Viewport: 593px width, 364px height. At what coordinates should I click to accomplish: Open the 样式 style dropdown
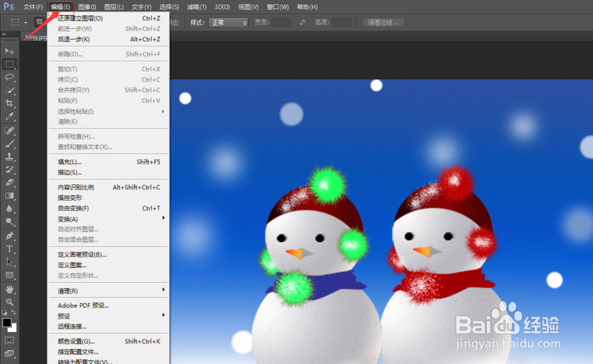click(x=228, y=23)
